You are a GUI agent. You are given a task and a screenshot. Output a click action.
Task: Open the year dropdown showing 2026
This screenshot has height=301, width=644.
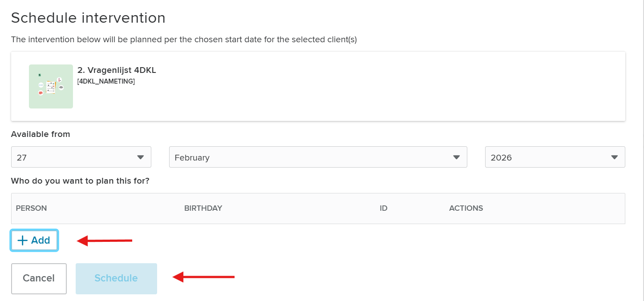point(555,157)
